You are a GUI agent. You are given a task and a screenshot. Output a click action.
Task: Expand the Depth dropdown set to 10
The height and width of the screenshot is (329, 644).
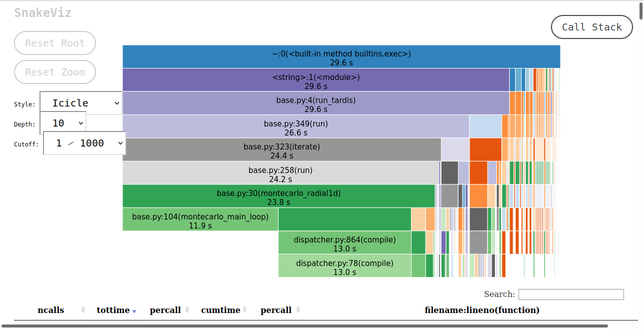[63, 123]
